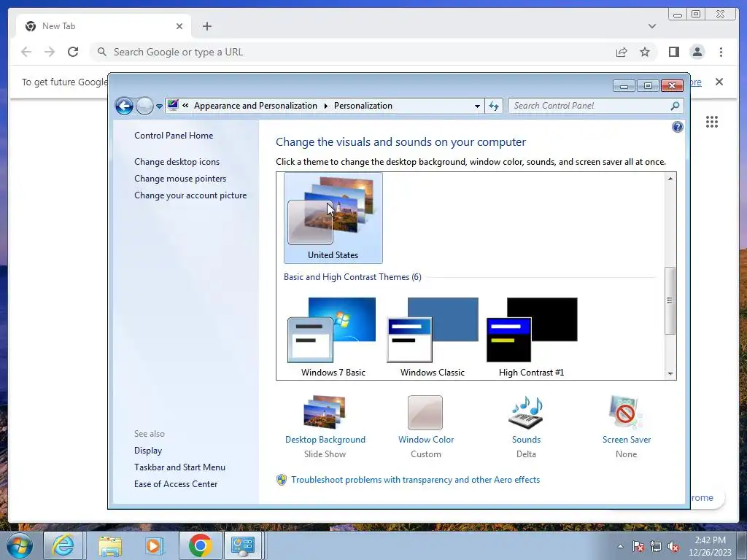Viewport: 747px width, 560px height.
Task: Open Chrome tab search dropdown arrow
Action: pyautogui.click(x=652, y=26)
